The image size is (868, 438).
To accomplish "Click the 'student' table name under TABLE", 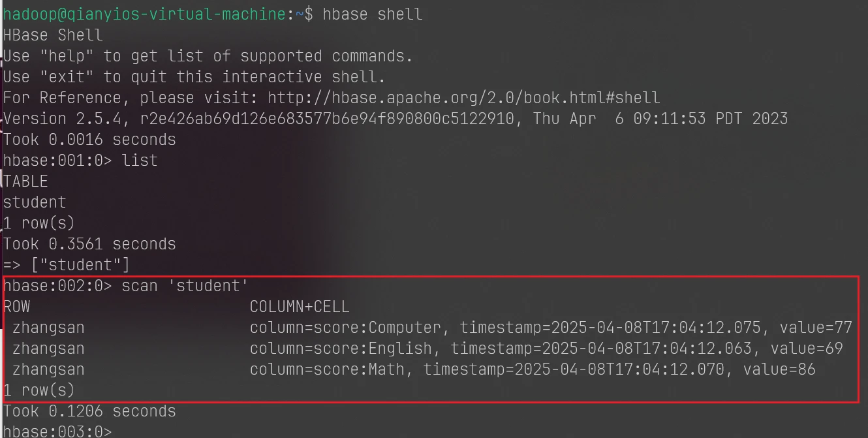I will (x=35, y=202).
